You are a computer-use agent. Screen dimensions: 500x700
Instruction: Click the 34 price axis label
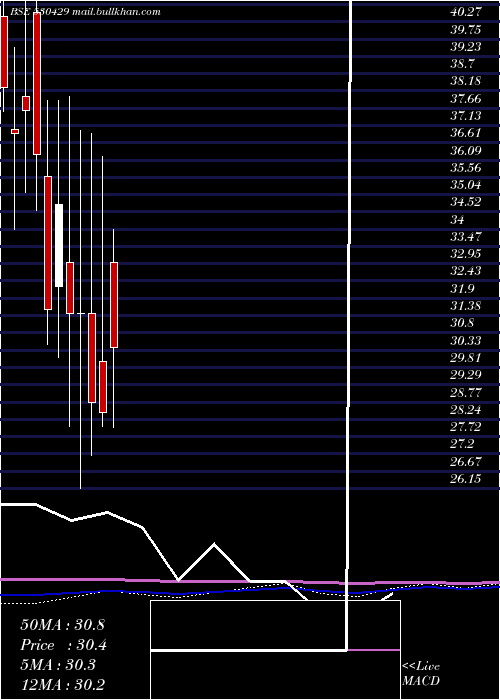(x=457, y=220)
